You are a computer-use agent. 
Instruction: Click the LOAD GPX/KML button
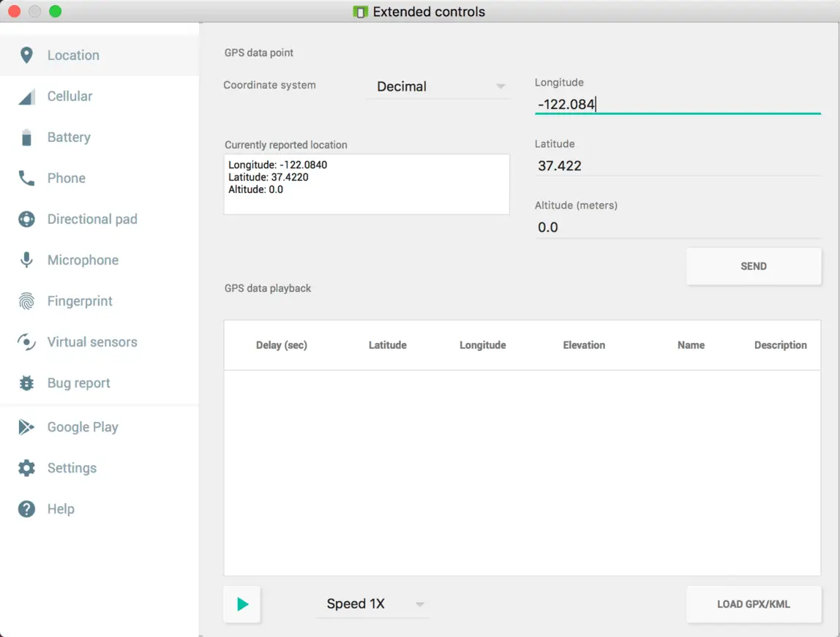tap(754, 604)
